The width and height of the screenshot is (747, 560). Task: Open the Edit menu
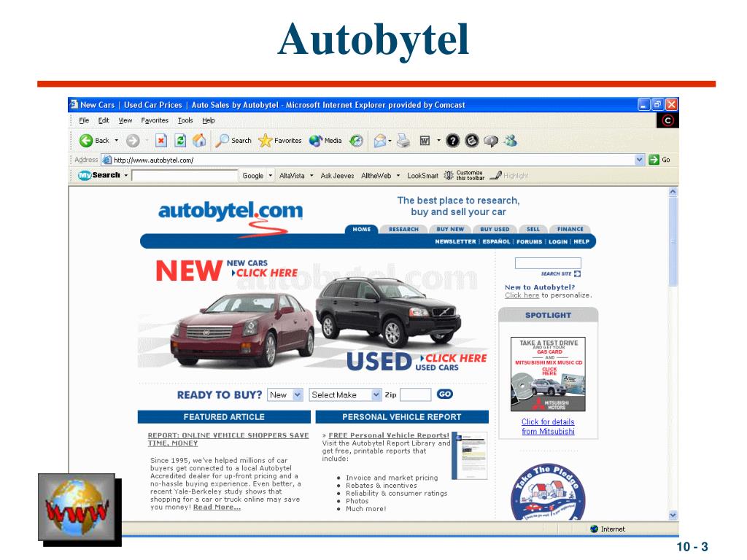click(x=104, y=120)
